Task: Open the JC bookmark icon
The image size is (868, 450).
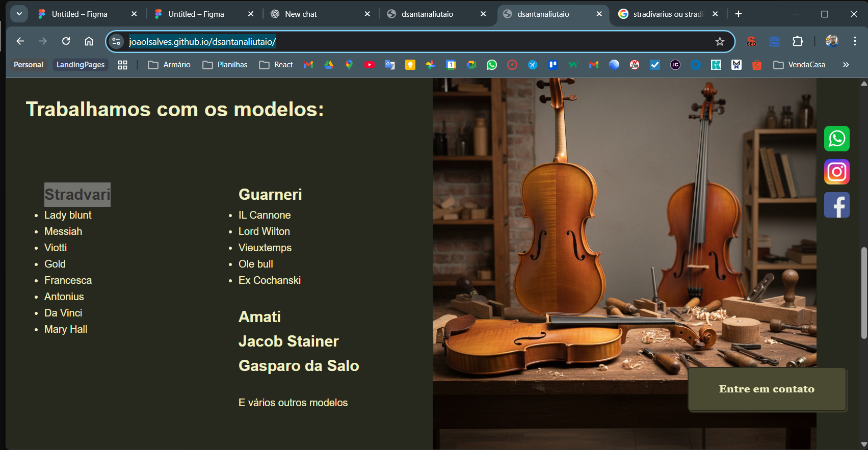Action: pos(675,65)
